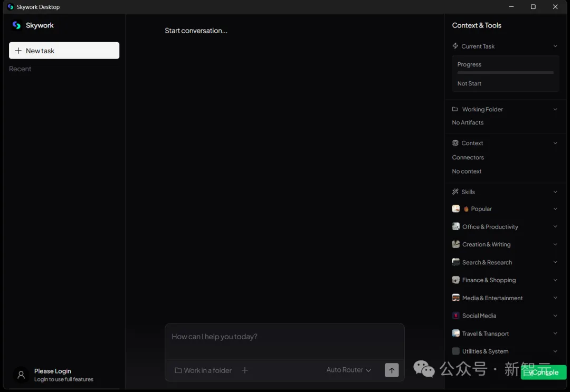Click the Social Media skill icon
The image size is (570, 392).
(456, 315)
